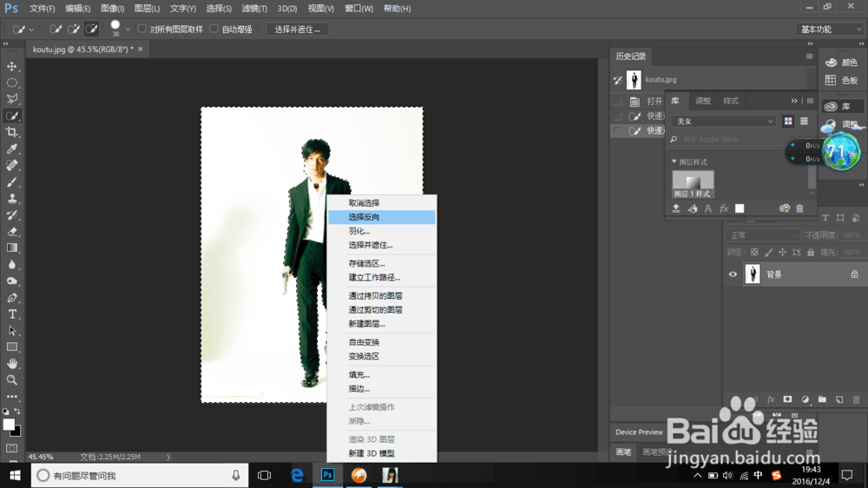This screenshot has width=868, height=488.
Task: Select the Elliptical Marquee tool
Action: pyautogui.click(x=11, y=83)
